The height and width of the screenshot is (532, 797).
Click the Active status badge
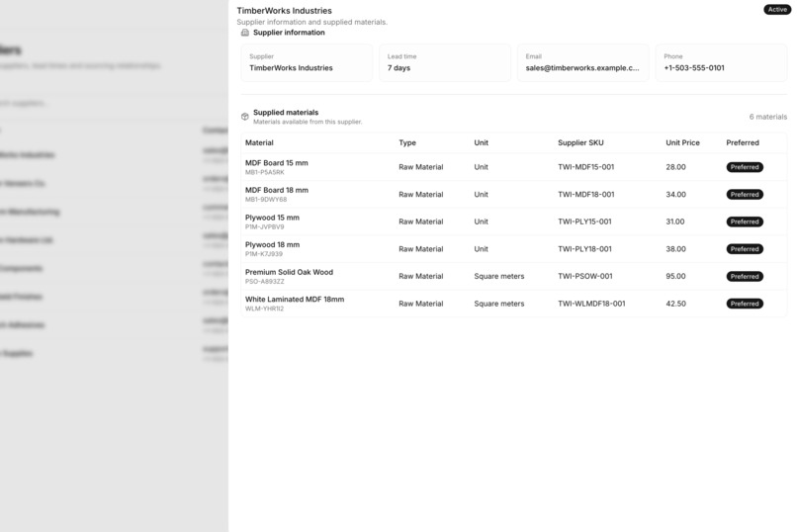(777, 10)
